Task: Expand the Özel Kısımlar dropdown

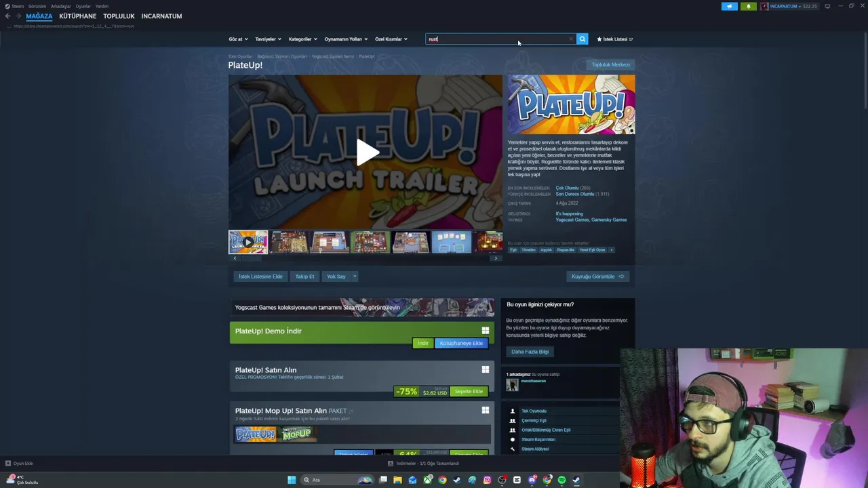Action: tap(391, 39)
